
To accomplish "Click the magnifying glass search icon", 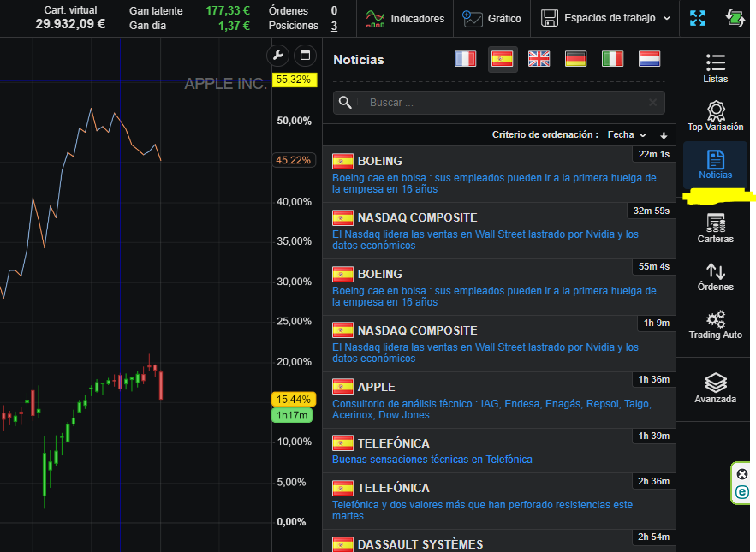I will pyautogui.click(x=345, y=102).
